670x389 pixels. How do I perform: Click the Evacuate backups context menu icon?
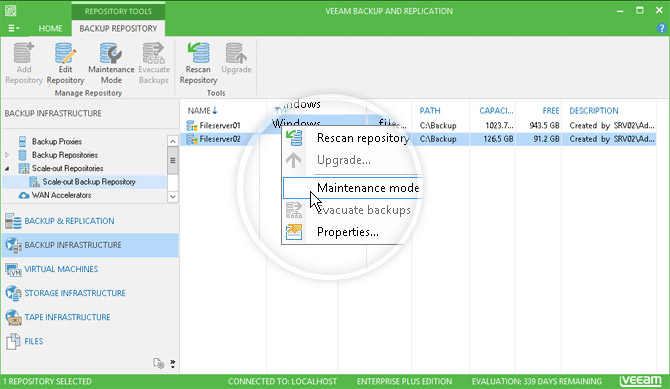294,210
